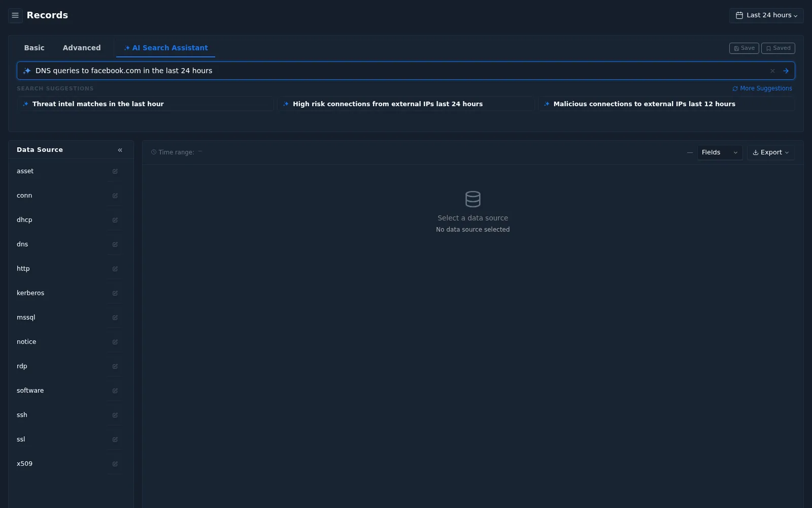Open edit icon for dhcp data source

pyautogui.click(x=115, y=220)
